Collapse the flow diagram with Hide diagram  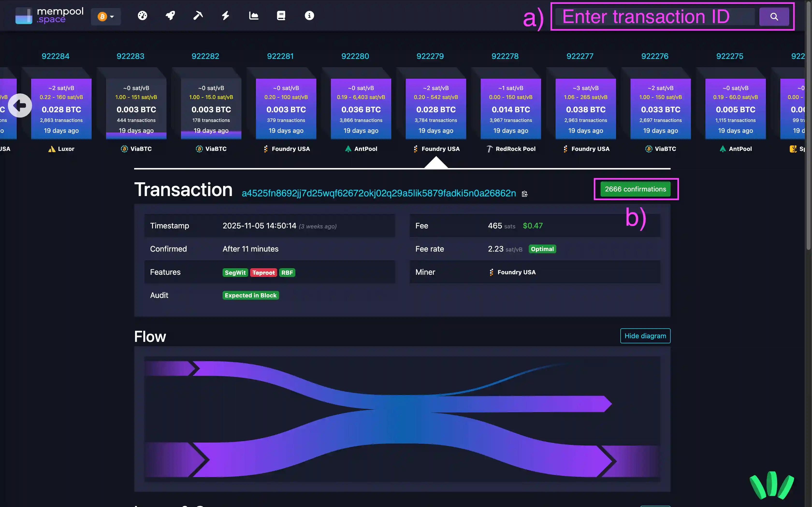[645, 336]
